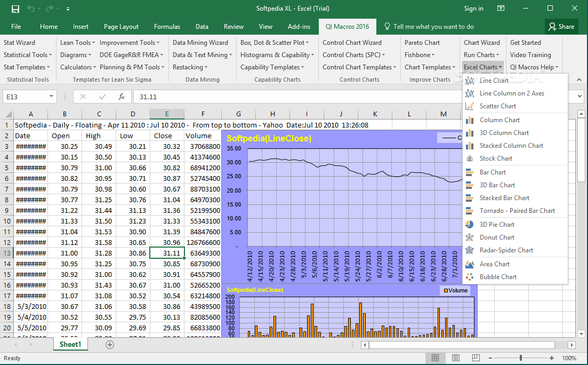This screenshot has width=588, height=365.
Task: Click the Line Column on 2 Axes icon
Action: tap(470, 93)
